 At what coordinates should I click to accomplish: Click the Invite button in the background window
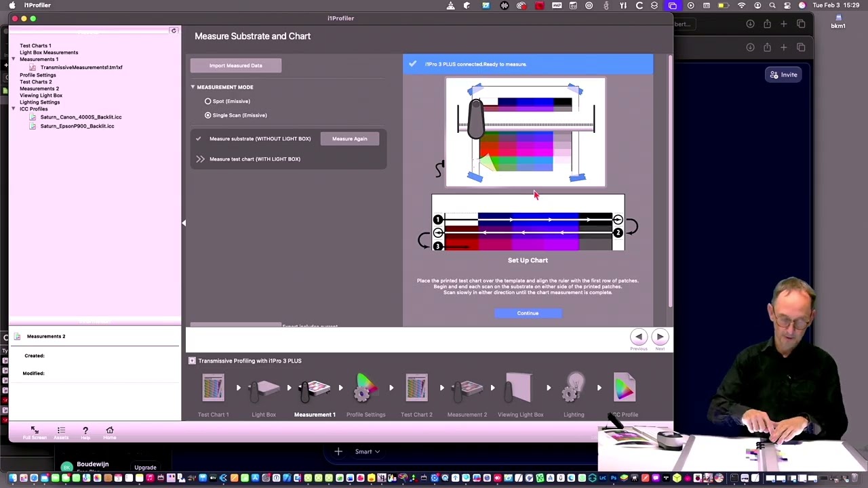(x=783, y=75)
